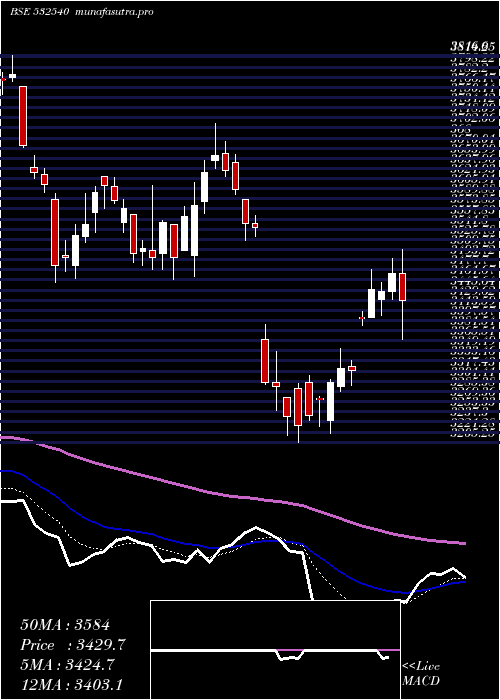This screenshot has width=500, height=700.
Task: Select the 12MA : 3403.1 reading
Action: pos(72,685)
